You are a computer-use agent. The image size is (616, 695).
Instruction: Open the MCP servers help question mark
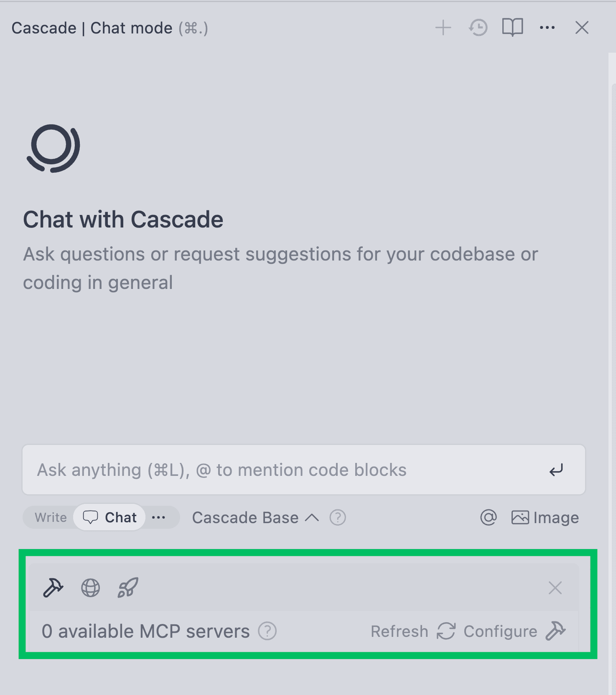coord(267,631)
